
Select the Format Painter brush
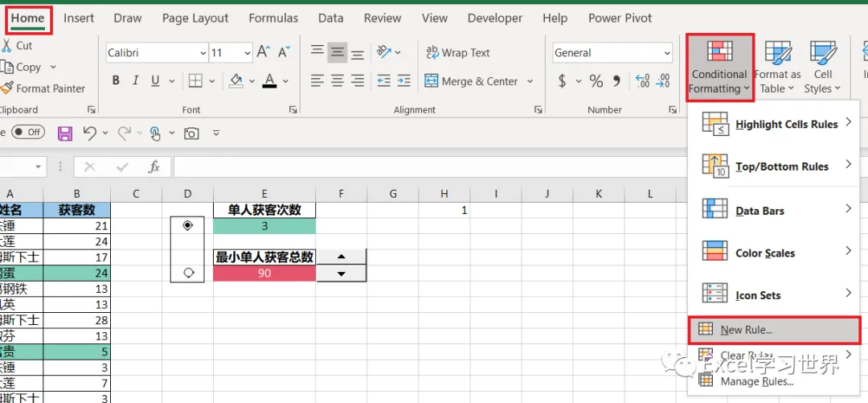pyautogui.click(x=6, y=88)
